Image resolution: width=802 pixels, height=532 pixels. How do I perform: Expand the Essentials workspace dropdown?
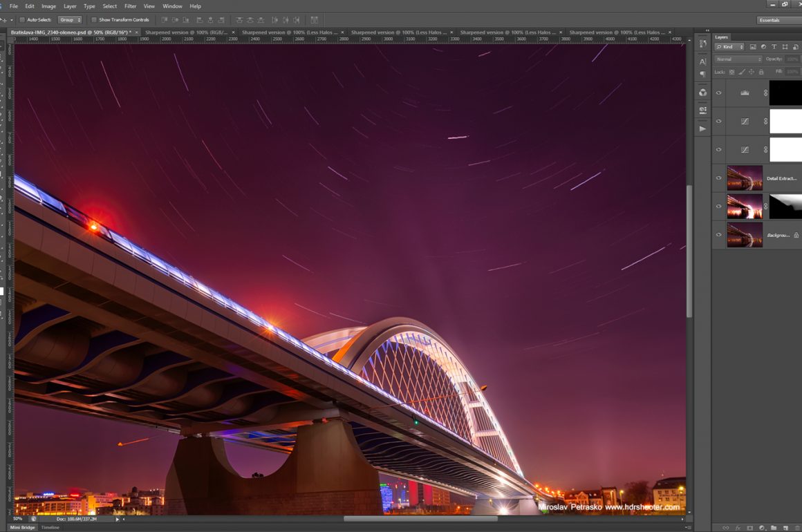pyautogui.click(x=778, y=20)
